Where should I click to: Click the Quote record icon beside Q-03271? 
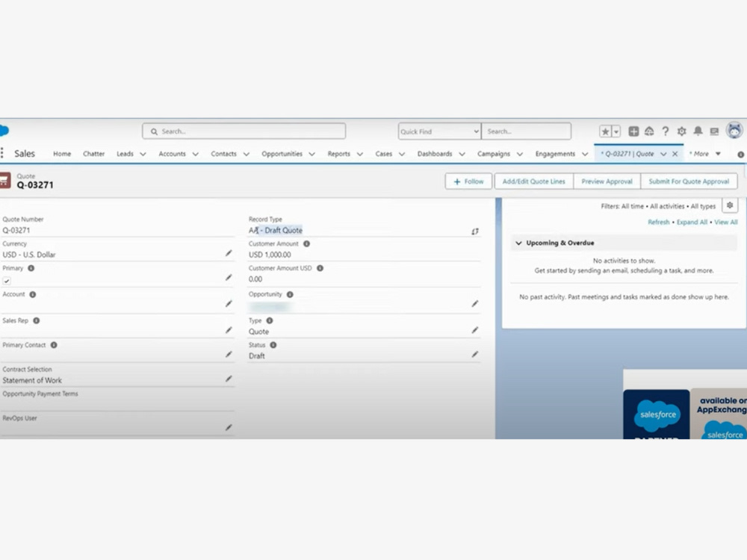4,181
